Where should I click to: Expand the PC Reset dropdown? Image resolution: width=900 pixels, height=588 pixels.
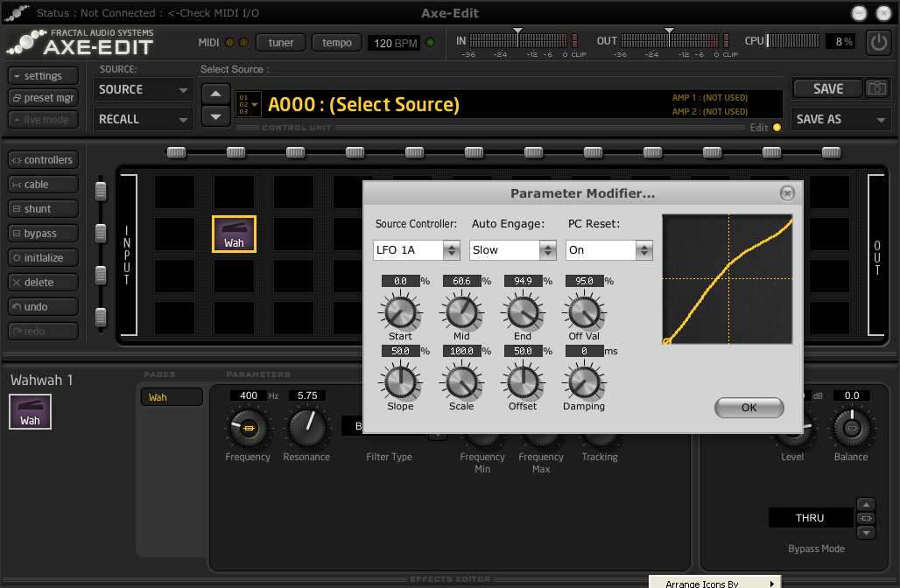(608, 250)
